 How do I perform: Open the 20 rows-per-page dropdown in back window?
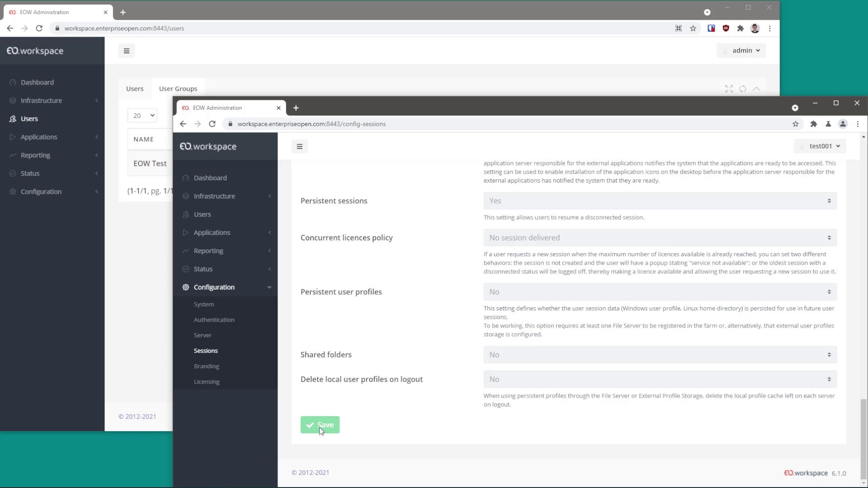[x=142, y=116]
